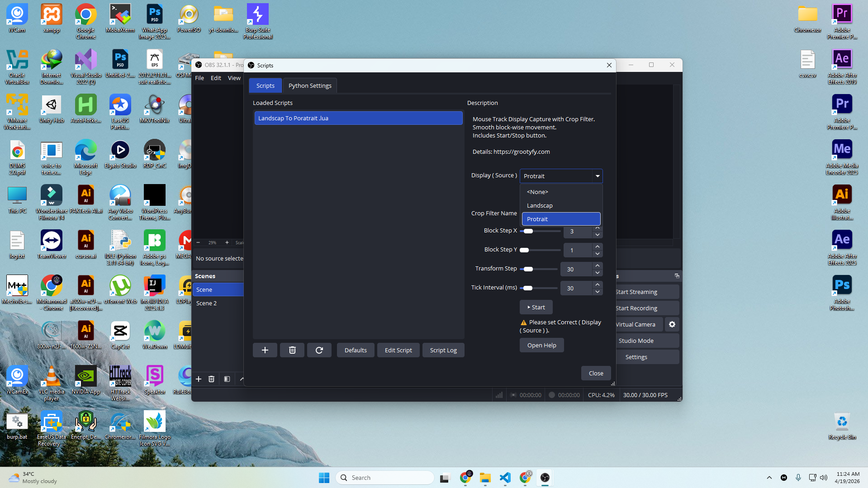Open Virtual Camera settings gear icon
This screenshot has width=868, height=488.
672,324
